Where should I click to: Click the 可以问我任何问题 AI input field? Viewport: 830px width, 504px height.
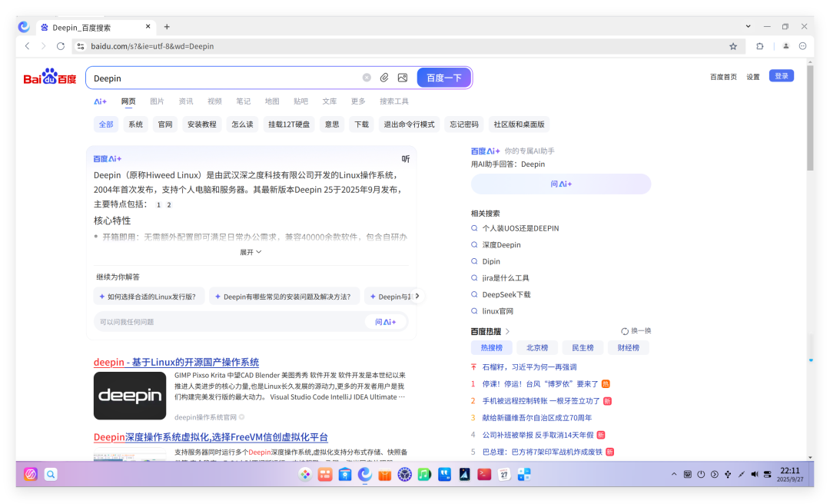tap(227, 322)
